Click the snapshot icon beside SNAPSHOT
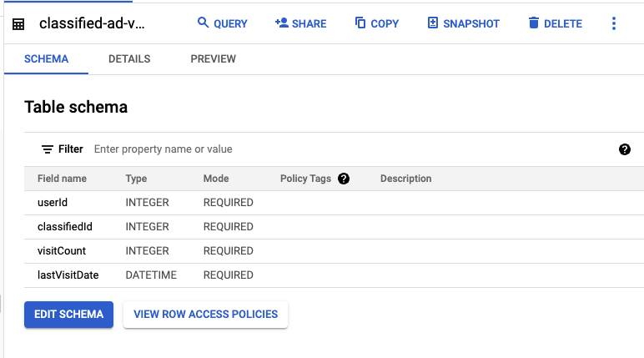The height and width of the screenshot is (358, 644). click(433, 23)
